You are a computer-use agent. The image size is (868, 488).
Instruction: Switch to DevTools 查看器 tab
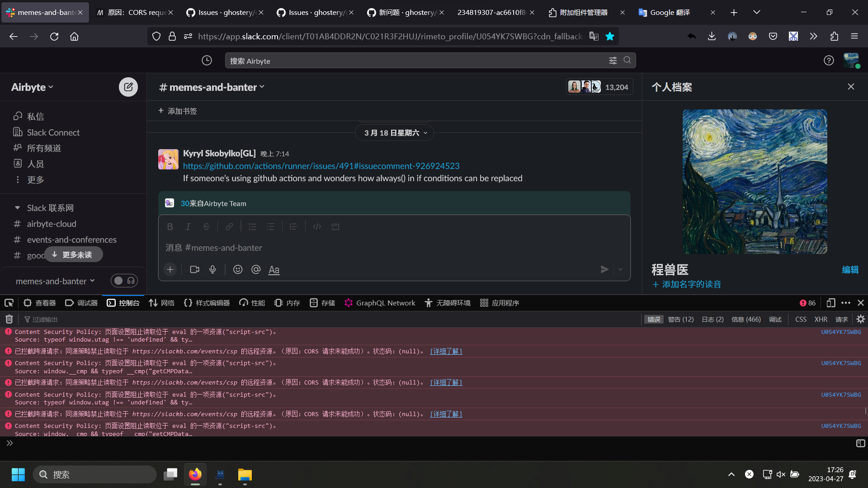pyautogui.click(x=40, y=303)
